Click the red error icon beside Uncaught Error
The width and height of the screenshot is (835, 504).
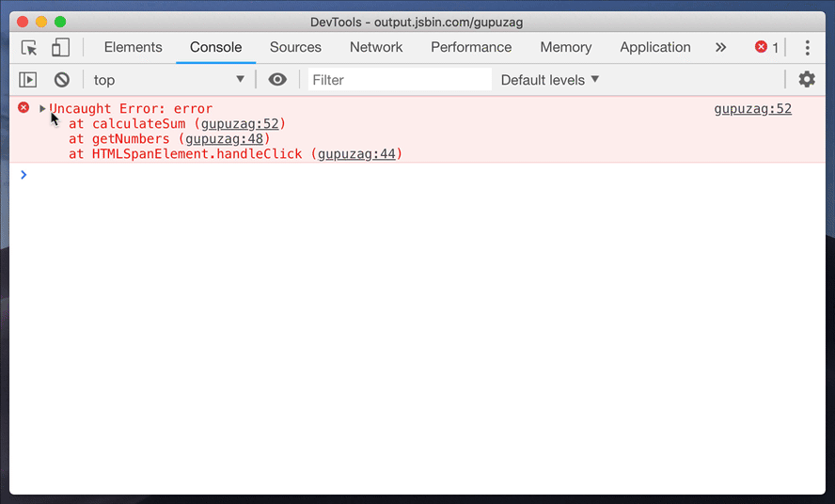pos(24,108)
